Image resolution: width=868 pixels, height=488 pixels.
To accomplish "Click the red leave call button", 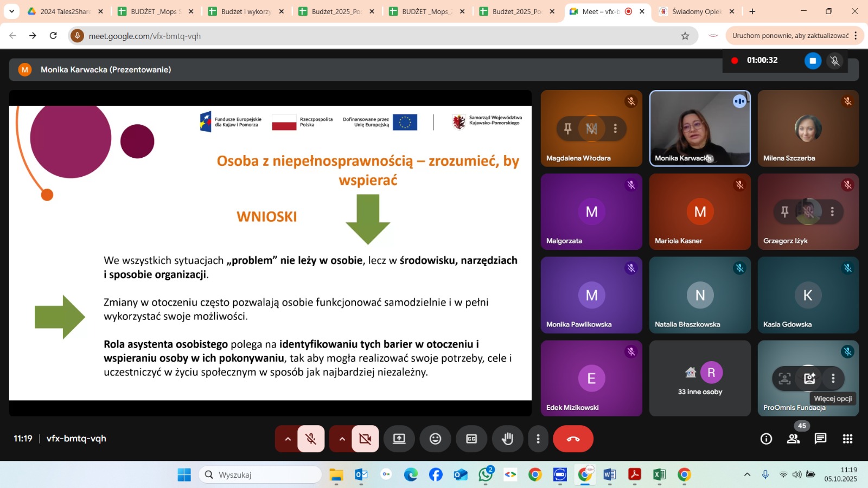I will pos(573,439).
